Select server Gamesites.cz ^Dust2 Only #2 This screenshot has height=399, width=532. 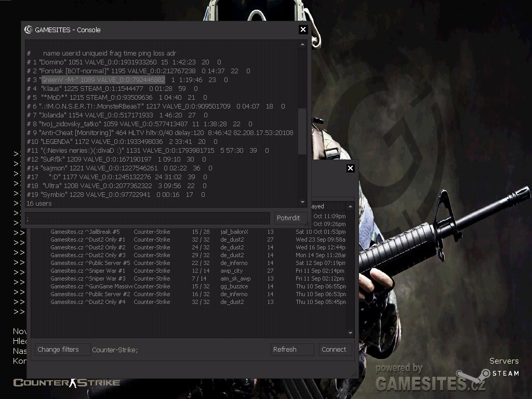[188, 247]
